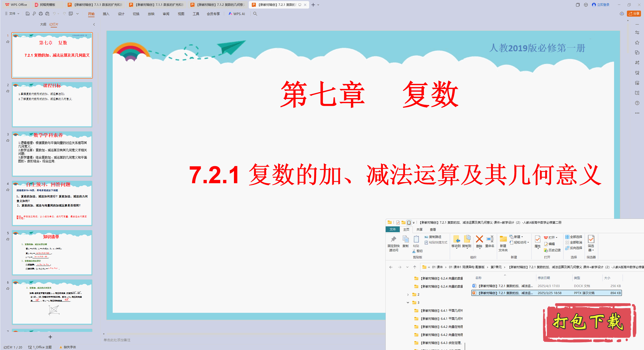Screen dimensions: 644x350
Task: Toggle the favorite star on slide 1
Action: click(x=8, y=42)
